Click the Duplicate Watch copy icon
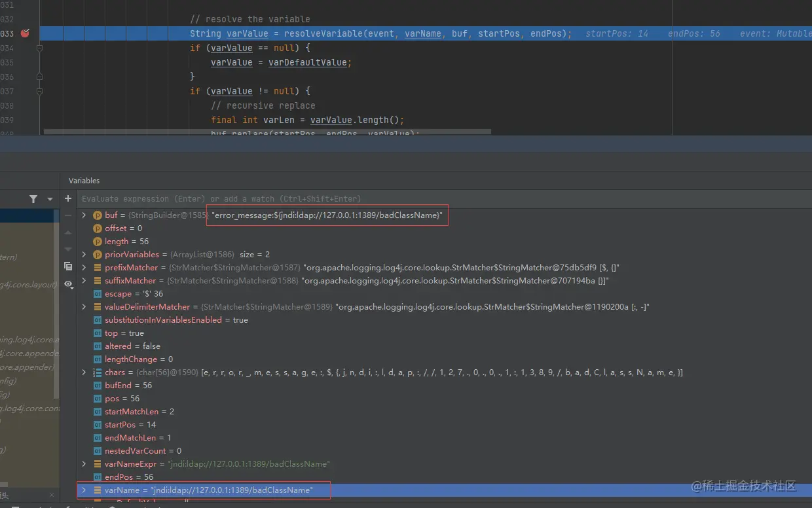This screenshot has height=508, width=812. pyautogui.click(x=68, y=266)
